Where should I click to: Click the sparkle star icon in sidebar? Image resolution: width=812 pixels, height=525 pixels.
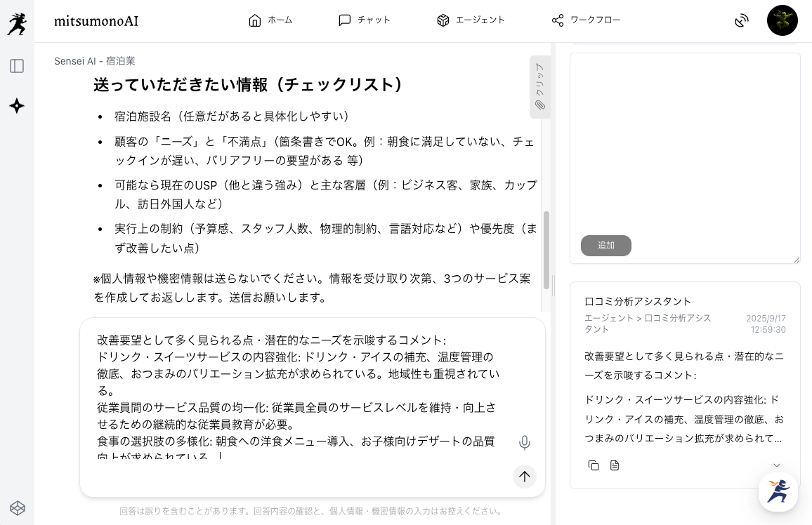(17, 106)
